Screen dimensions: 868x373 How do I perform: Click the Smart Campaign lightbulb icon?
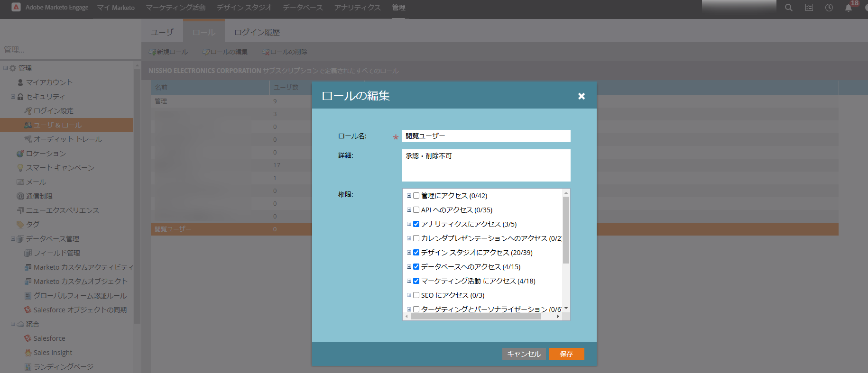coord(20,168)
